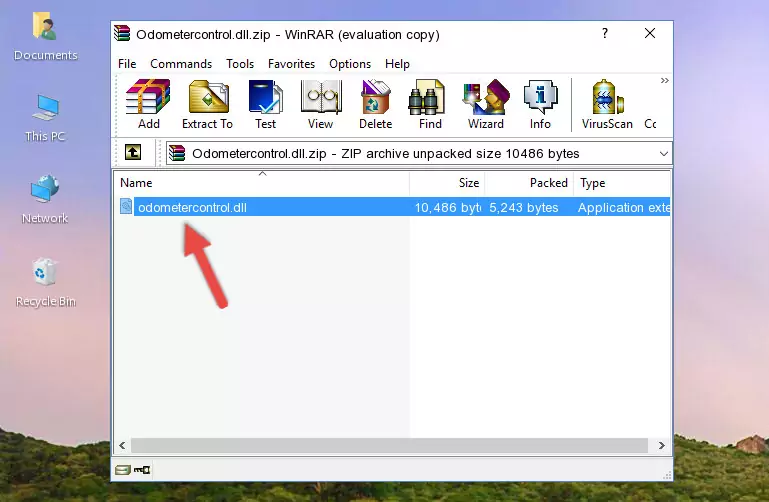Open Extract To from the toolbar
Image resolution: width=769 pixels, height=502 pixels.
click(x=207, y=104)
